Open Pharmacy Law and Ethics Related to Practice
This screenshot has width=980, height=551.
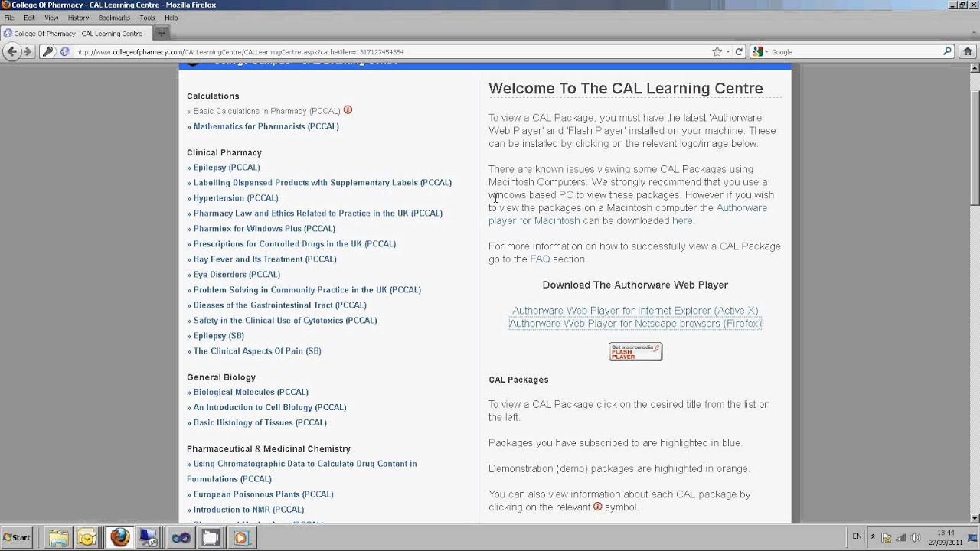pyautogui.click(x=318, y=213)
